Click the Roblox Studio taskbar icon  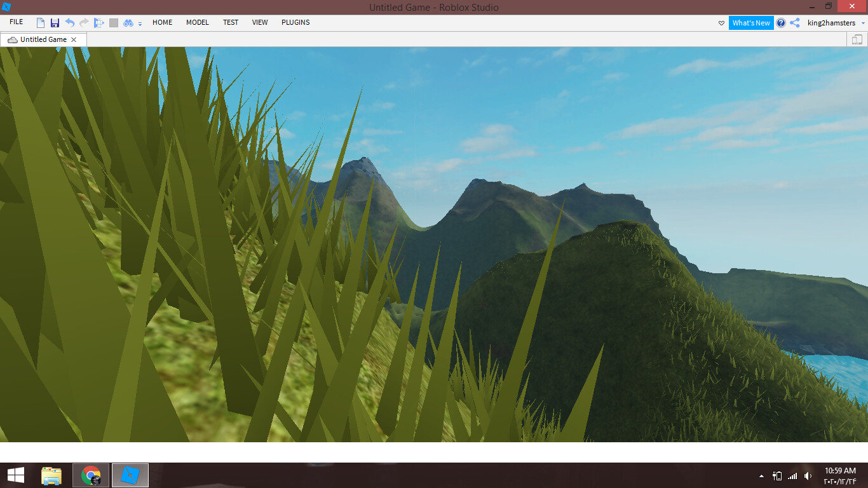coord(130,475)
